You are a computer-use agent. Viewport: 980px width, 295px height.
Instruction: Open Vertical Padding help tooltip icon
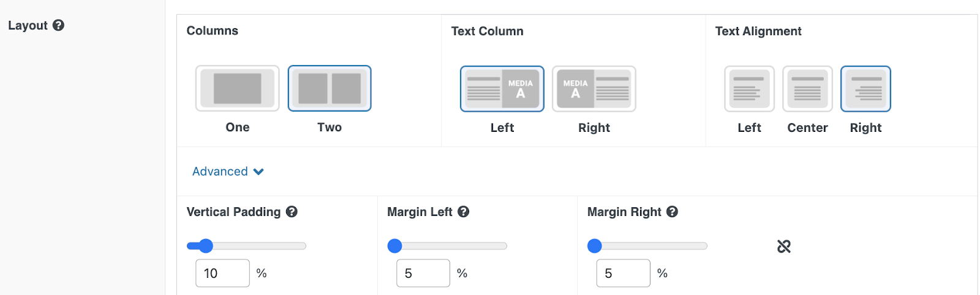click(292, 212)
